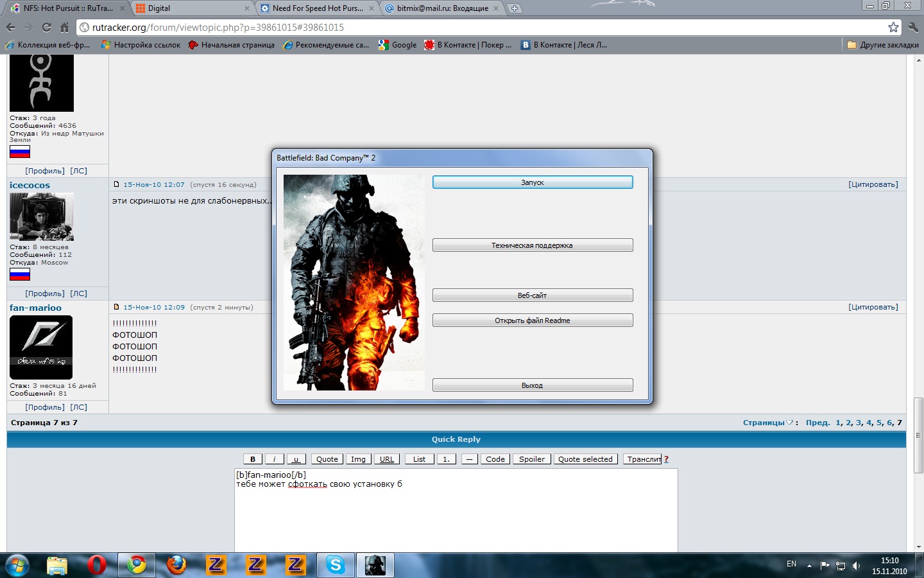This screenshot has width=924, height=578.
Task: Open the icecocos user profile name link
Action: [x=30, y=185]
